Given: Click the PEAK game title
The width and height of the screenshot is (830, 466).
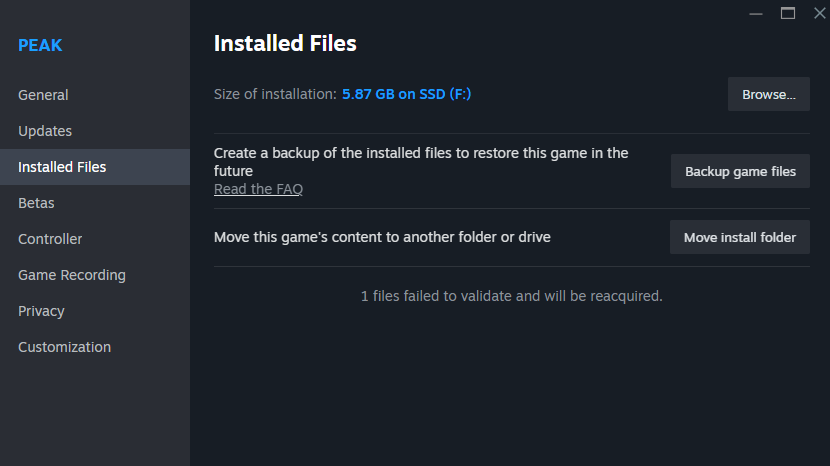Looking at the screenshot, I should tap(40, 45).
